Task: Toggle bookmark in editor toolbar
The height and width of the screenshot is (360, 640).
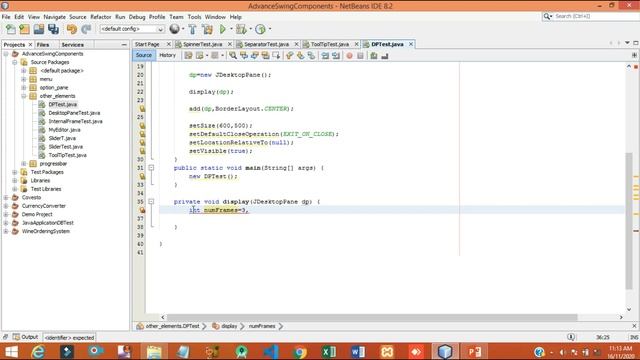Action: [x=311, y=56]
